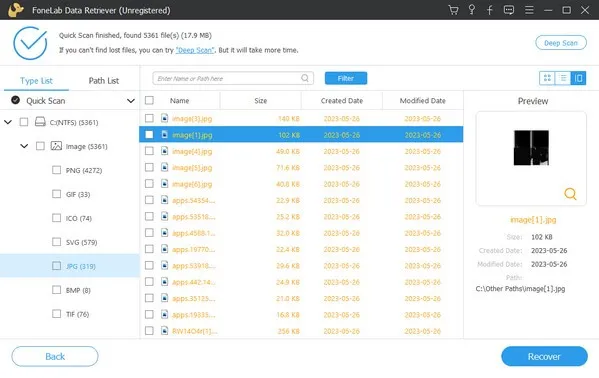The width and height of the screenshot is (599, 378).
Task: Click the Recover button
Action: click(x=544, y=356)
